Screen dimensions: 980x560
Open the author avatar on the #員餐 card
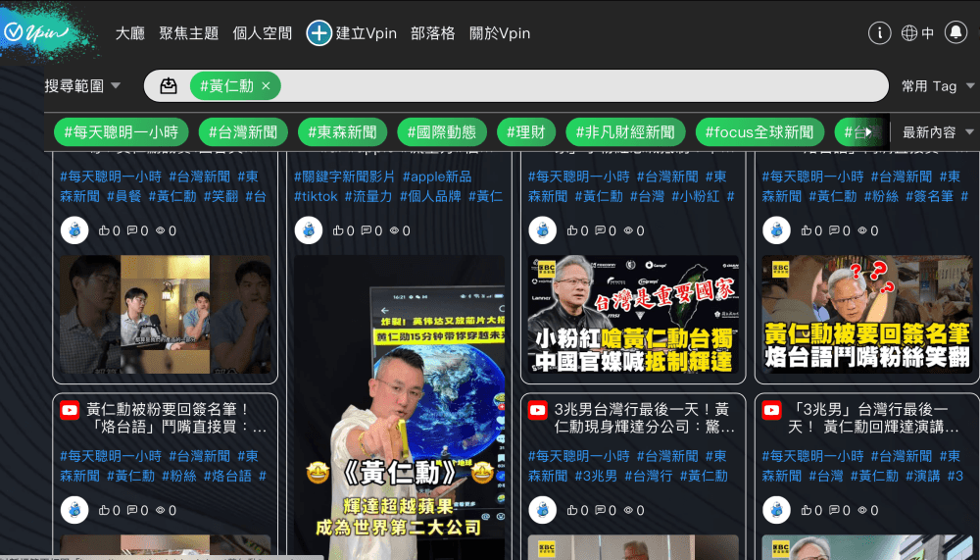click(x=74, y=230)
